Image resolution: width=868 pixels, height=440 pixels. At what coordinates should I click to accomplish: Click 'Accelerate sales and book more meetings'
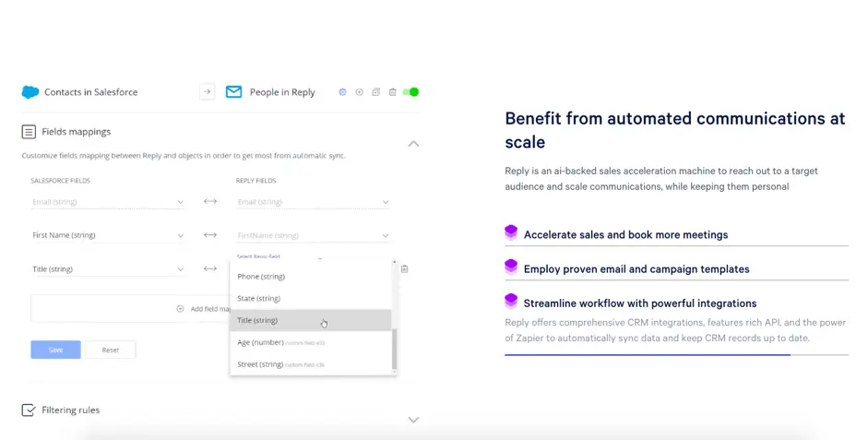click(x=625, y=234)
